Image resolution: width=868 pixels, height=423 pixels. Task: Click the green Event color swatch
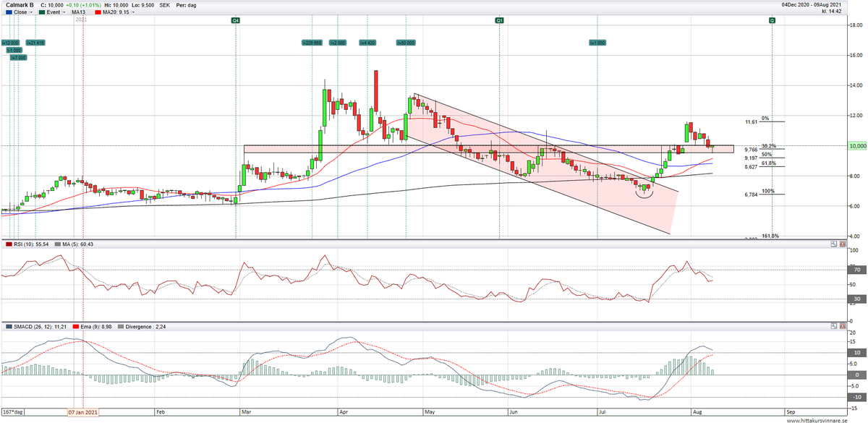[42, 12]
